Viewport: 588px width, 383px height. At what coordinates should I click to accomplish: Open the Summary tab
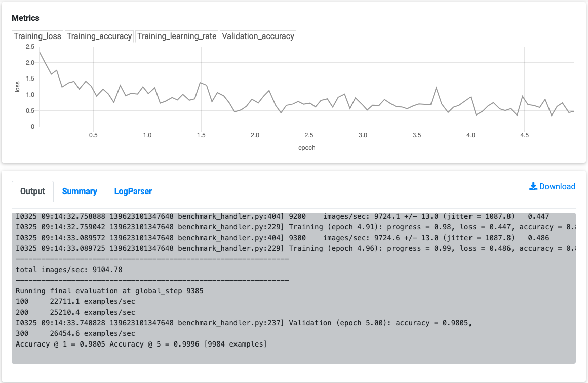(80, 191)
